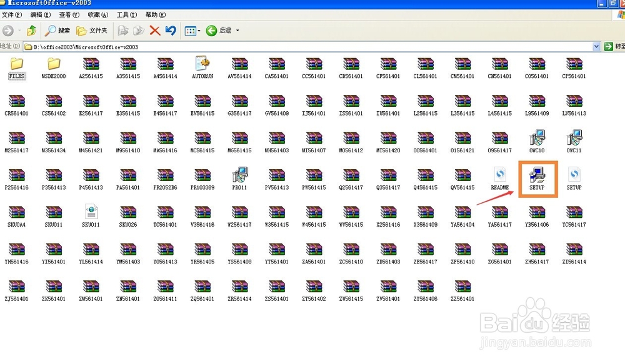The width and height of the screenshot is (625, 364).
Task: Select the ZQ561401 archive
Action: coord(202,291)
